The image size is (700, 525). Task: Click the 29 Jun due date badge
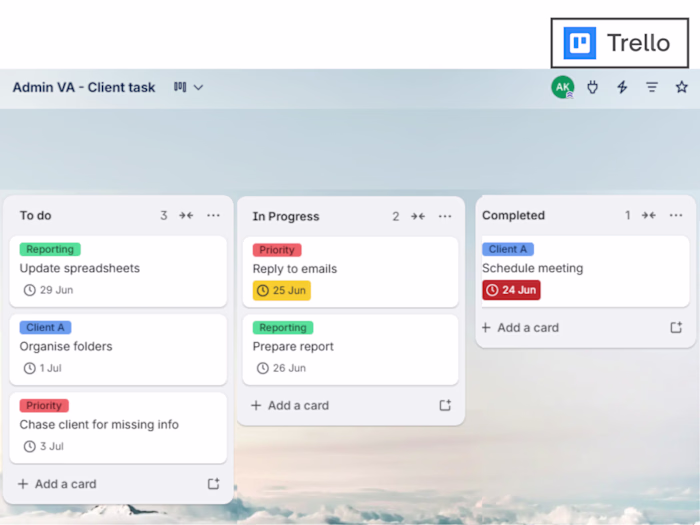[x=48, y=290]
